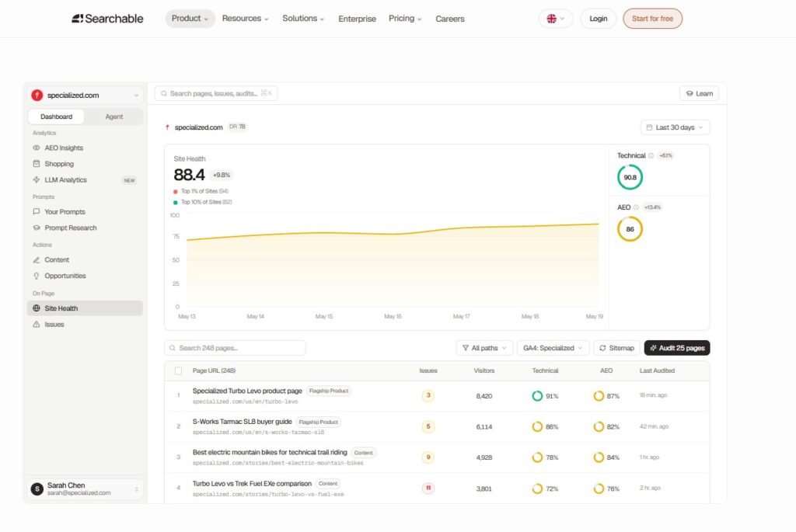Image resolution: width=796 pixels, height=532 pixels.
Task: Open the Solutions menu
Action: click(303, 19)
